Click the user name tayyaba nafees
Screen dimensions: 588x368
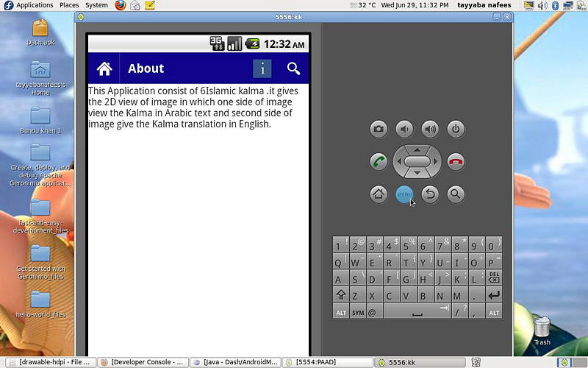pos(484,5)
